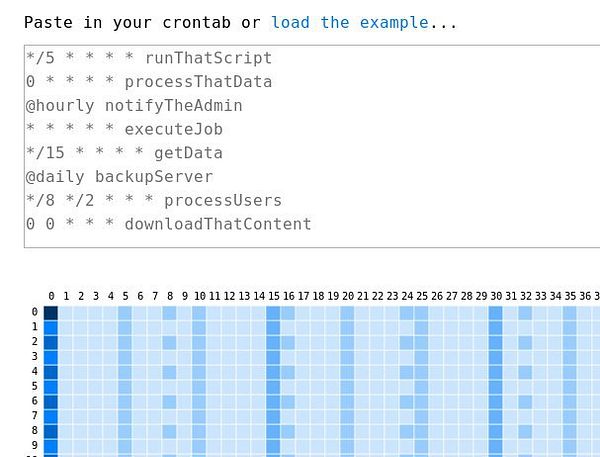Click the heatmap cell at hour 1 minute 5
Image resolution: width=600 pixels, height=457 pixels.
pos(125,328)
